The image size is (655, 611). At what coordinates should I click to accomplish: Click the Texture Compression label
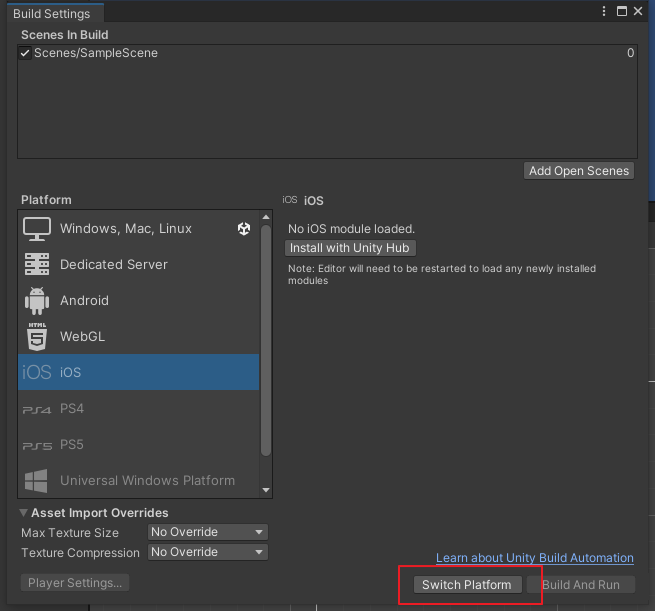[x=81, y=553]
